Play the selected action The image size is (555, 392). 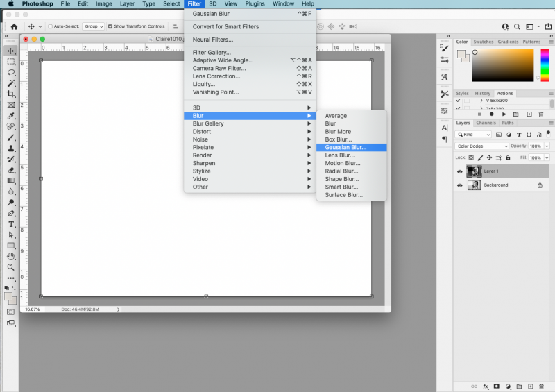(504, 114)
